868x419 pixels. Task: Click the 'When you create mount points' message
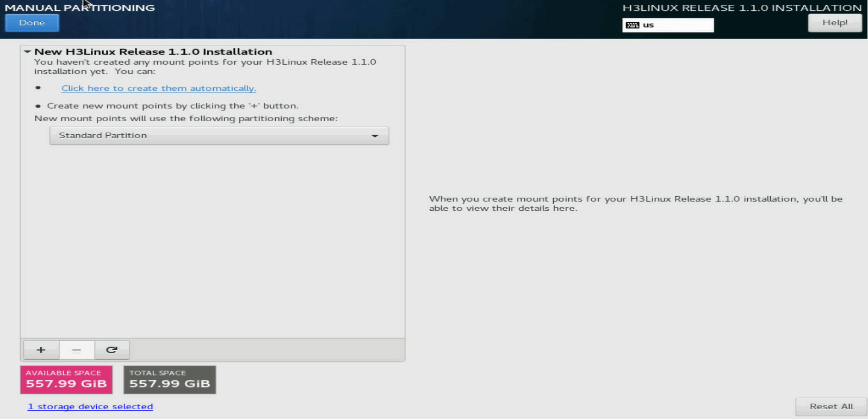[x=636, y=203]
